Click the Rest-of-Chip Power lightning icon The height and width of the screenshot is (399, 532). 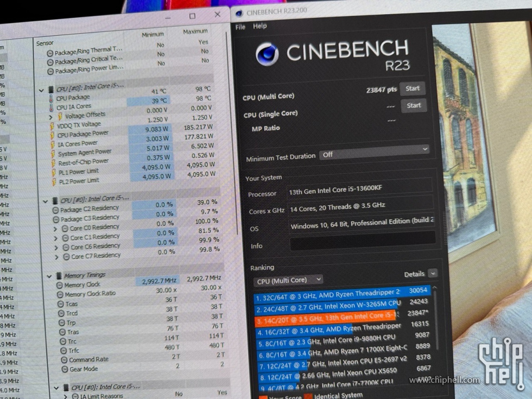pos(53,163)
